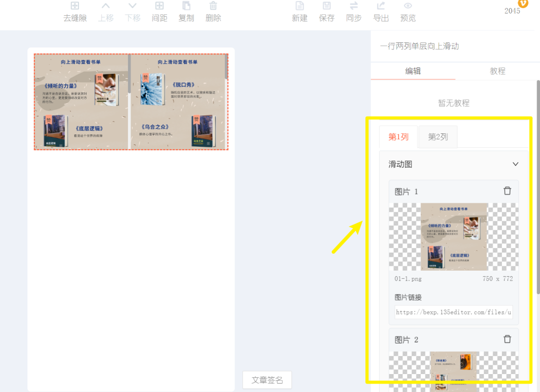Switch to the 编辑 tab
The width and height of the screenshot is (540, 392).
[413, 71]
